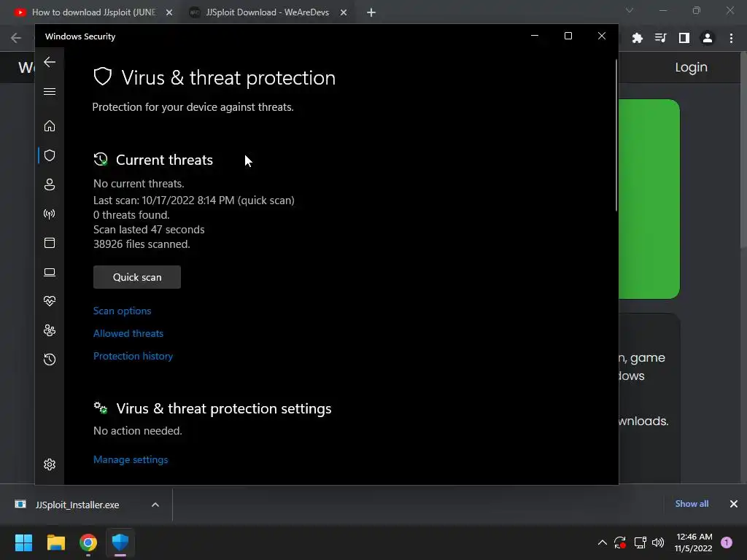Screen dimensions: 747x560
Task: Open notification center badge
Action: click(x=727, y=542)
